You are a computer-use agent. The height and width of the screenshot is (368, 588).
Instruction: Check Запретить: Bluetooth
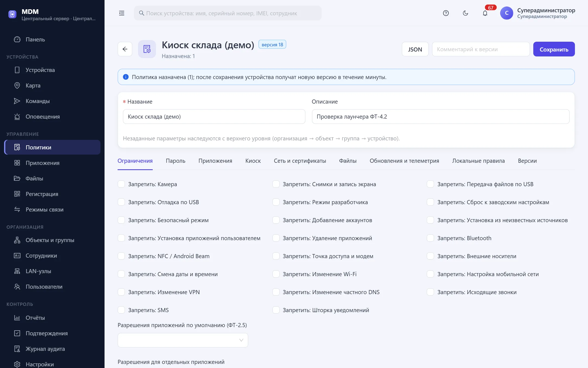[430, 238]
